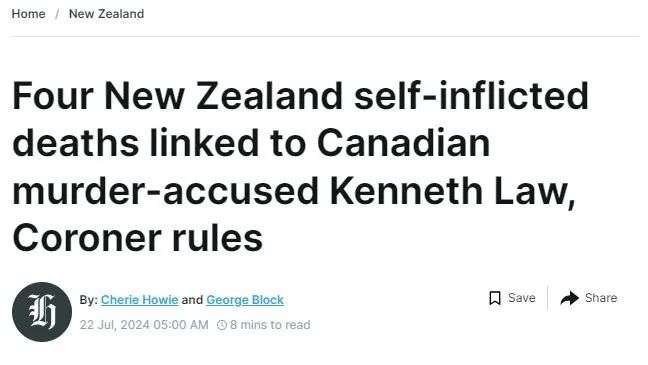The height and width of the screenshot is (365, 648).
Task: Open author Cherie Howie's profile
Action: (139, 300)
